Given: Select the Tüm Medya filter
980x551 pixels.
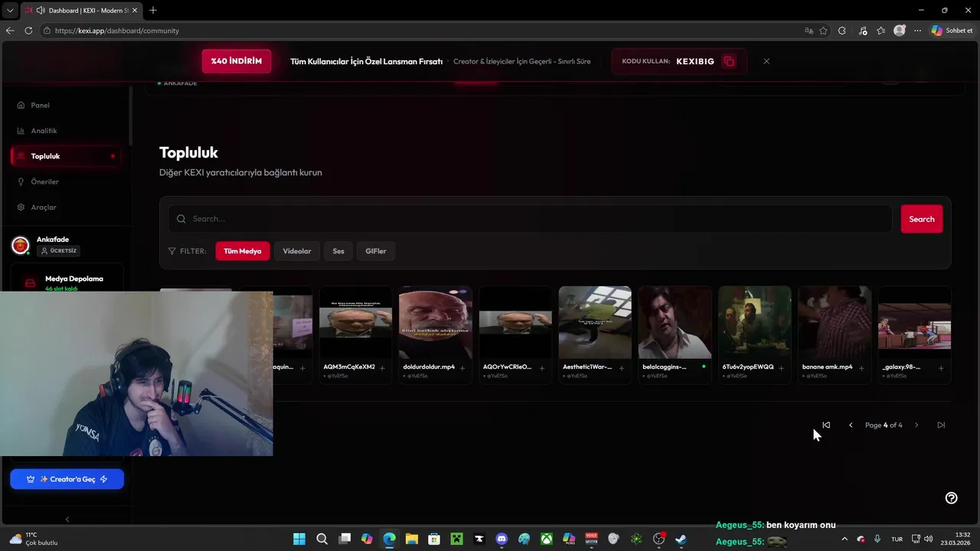Looking at the screenshot, I should pyautogui.click(x=242, y=251).
